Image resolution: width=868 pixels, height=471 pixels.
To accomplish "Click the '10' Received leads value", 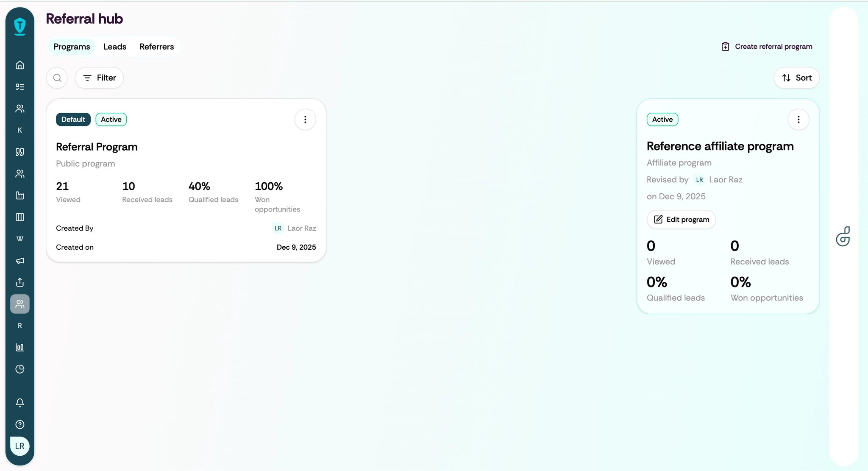I will click(128, 186).
